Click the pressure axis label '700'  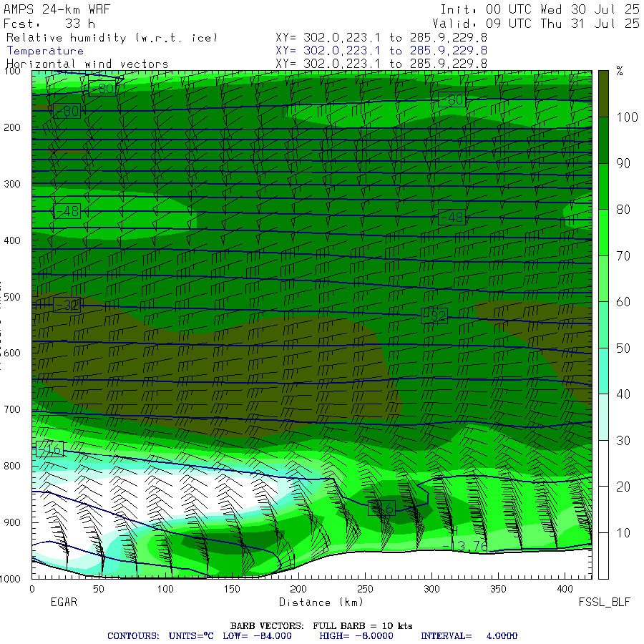point(12,409)
